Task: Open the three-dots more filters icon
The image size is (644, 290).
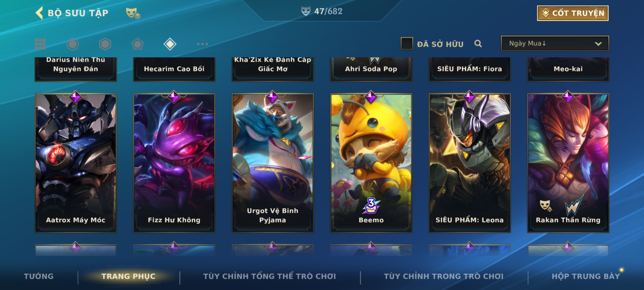Action: [202, 44]
